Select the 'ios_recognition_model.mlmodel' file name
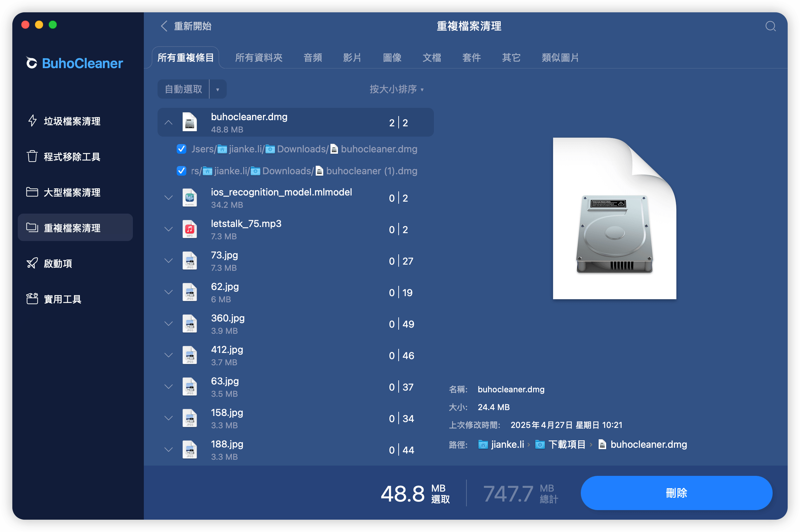Viewport: 800px width, 532px height. coord(282,192)
